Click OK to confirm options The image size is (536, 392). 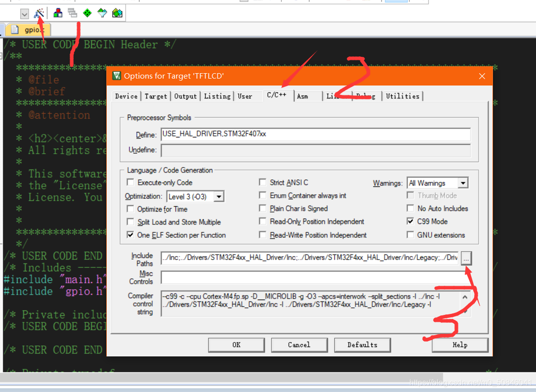click(236, 345)
